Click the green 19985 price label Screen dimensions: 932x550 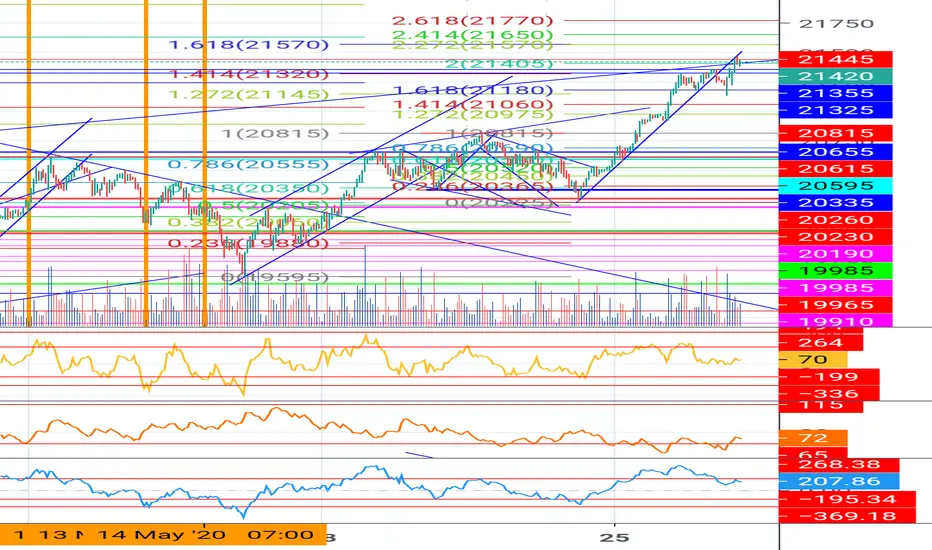coord(835,271)
